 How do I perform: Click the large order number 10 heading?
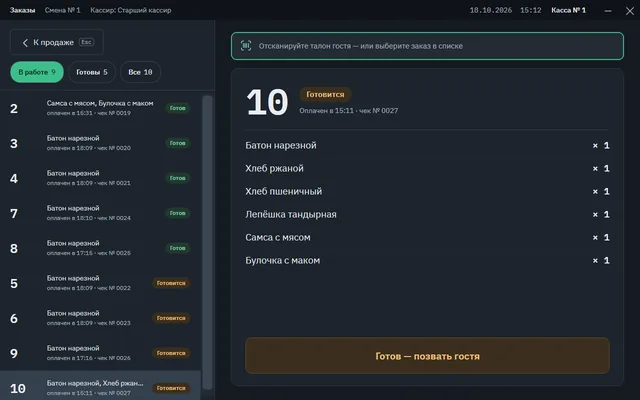(267, 102)
